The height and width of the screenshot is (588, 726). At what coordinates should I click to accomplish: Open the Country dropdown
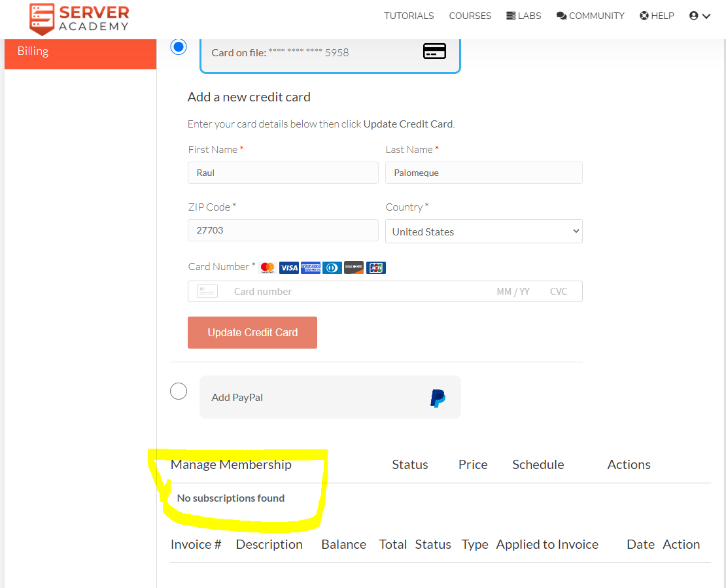click(x=483, y=232)
